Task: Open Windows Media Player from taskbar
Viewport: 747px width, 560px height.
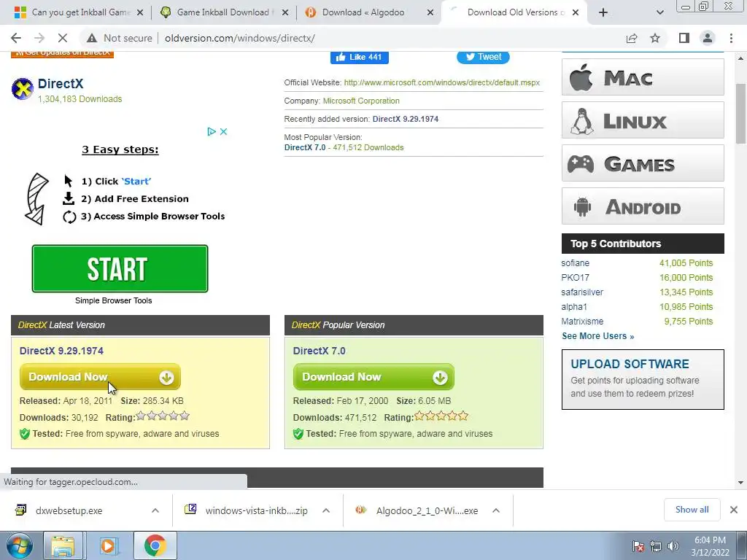Action: [x=108, y=545]
